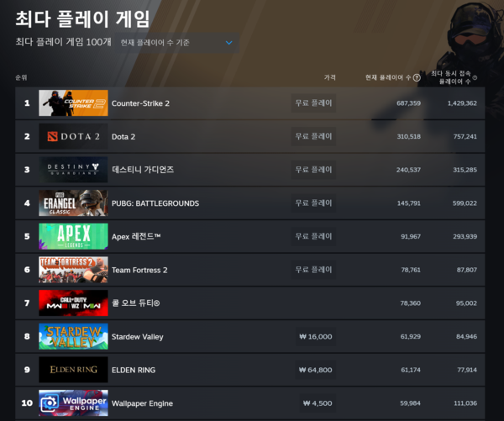Click peak player count 757,241
The height and width of the screenshot is (421, 504).
[465, 136]
